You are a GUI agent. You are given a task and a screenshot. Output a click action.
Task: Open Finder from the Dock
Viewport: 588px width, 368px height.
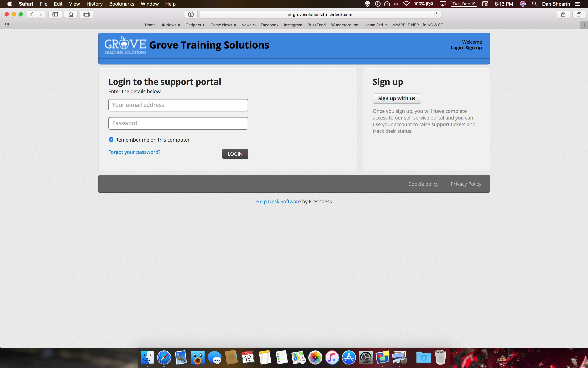[x=147, y=358]
